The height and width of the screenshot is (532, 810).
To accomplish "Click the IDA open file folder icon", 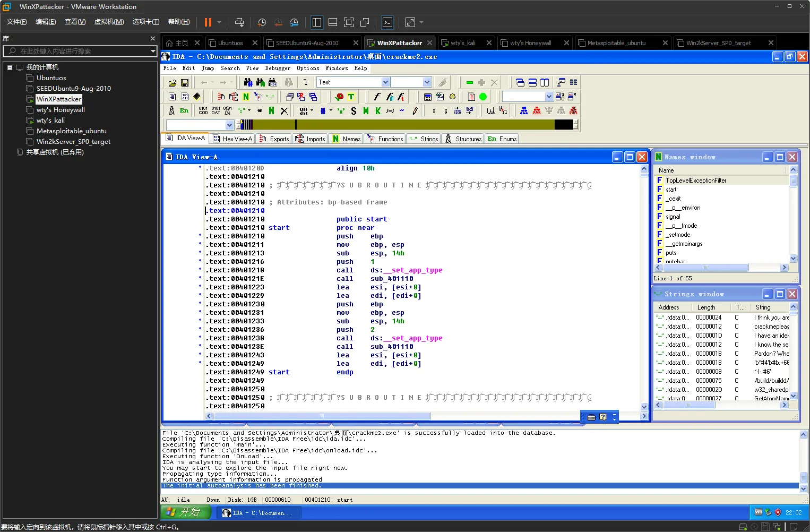I will pyautogui.click(x=173, y=83).
